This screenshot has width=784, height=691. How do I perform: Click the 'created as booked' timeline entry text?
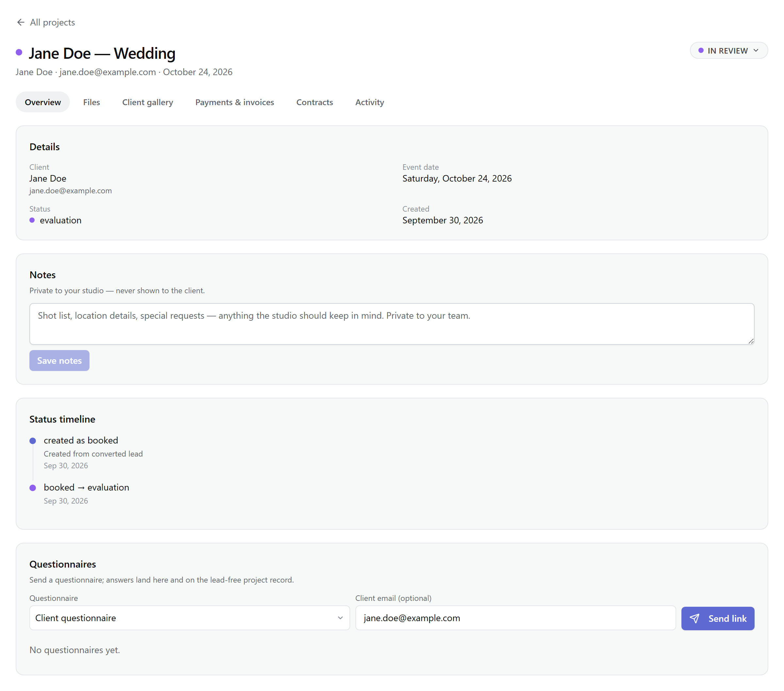[81, 440]
